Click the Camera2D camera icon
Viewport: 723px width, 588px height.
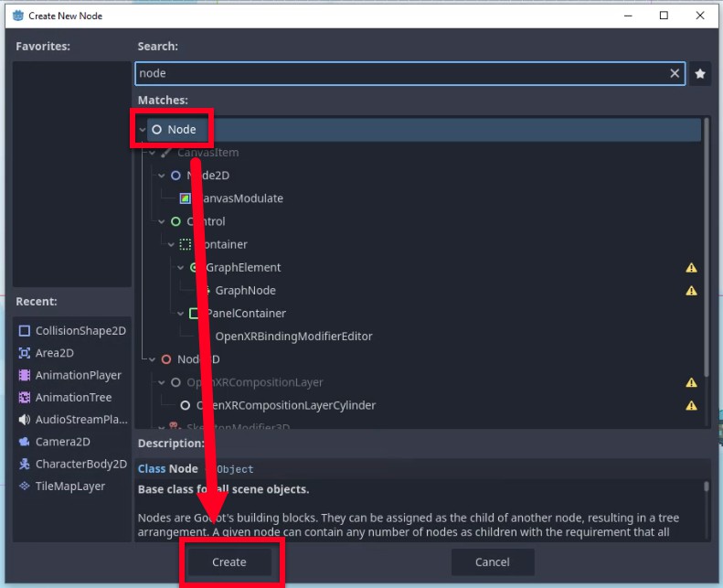click(25, 442)
